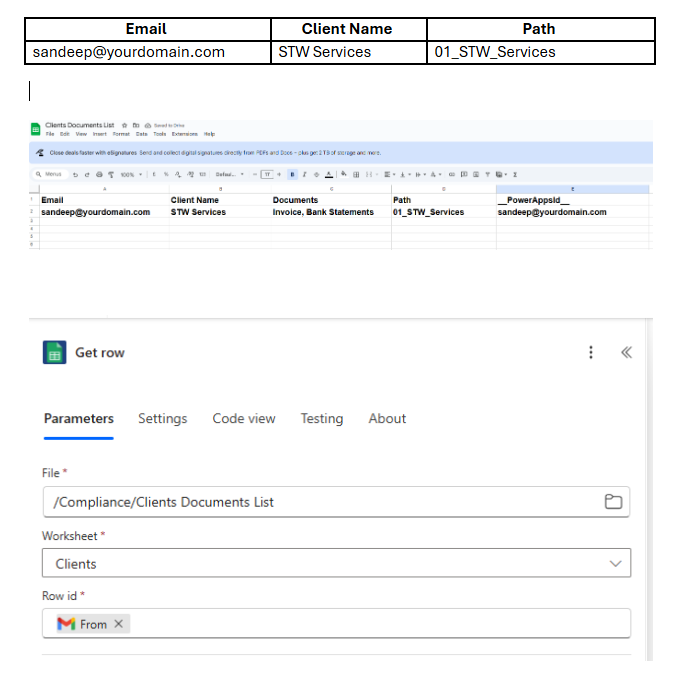Image resolution: width=689 pixels, height=692 pixels.
Task: Click the Saved to Drive cloud icon
Action: point(148,125)
